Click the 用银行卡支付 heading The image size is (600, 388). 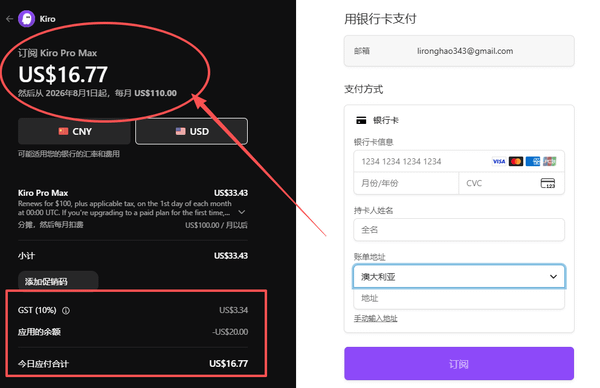tap(380, 19)
